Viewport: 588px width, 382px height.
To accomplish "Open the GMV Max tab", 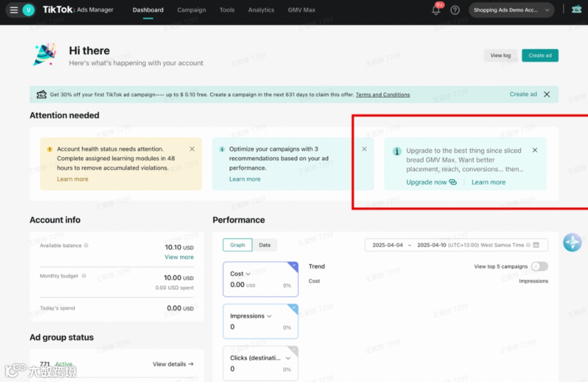I will coord(301,10).
